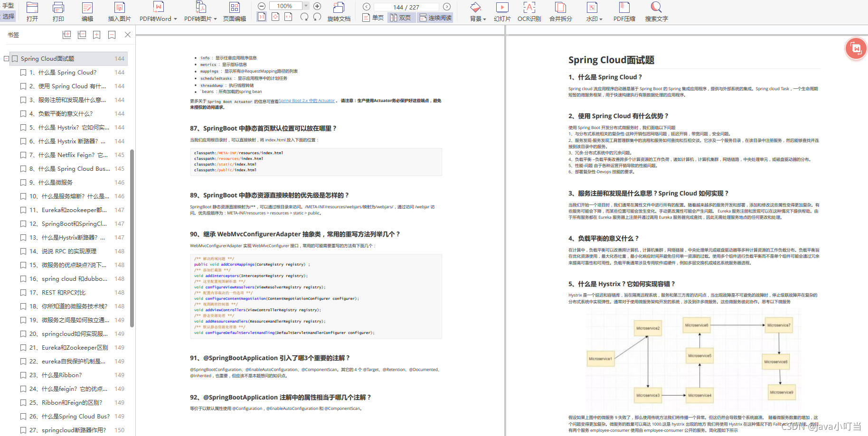Open the 页面编辑 (Page edit) tool
The height and width of the screenshot is (436, 868).
pos(235,11)
